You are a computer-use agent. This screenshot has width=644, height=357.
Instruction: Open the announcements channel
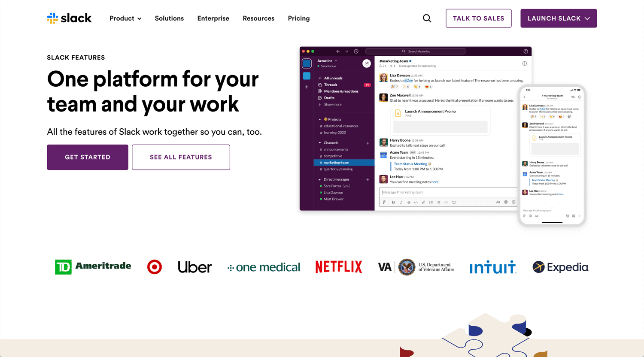pos(334,149)
